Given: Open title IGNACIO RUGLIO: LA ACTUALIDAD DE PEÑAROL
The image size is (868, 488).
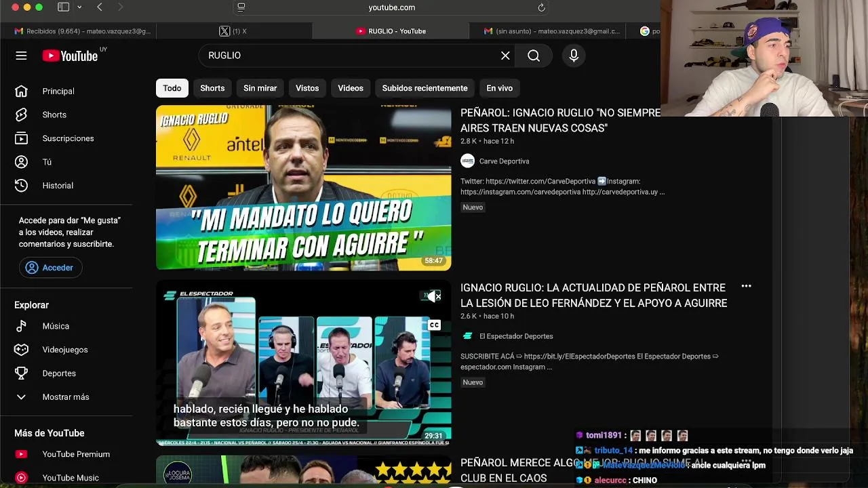Looking at the screenshot, I should (x=593, y=296).
